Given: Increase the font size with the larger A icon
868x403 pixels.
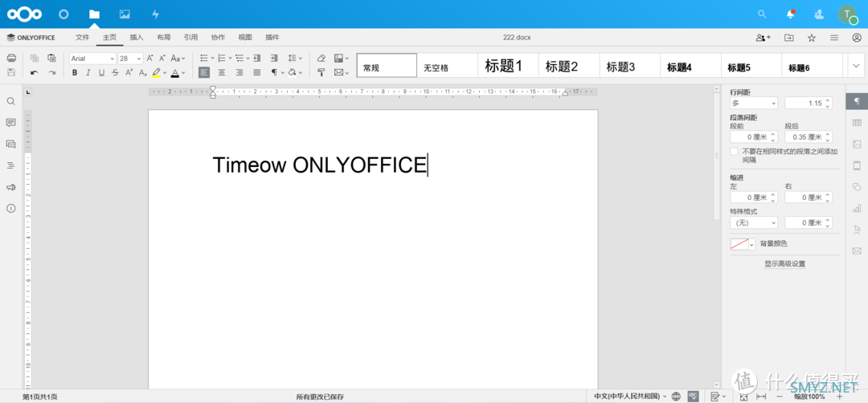Looking at the screenshot, I should (150, 58).
